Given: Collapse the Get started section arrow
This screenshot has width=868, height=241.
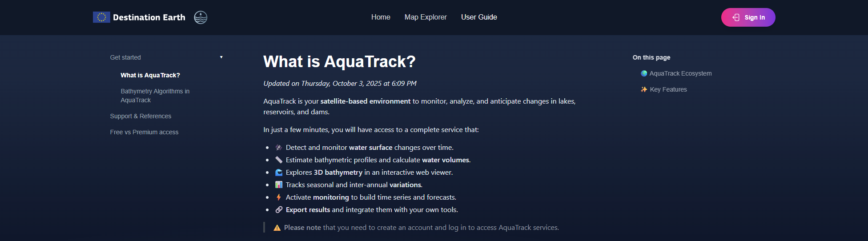Looking at the screenshot, I should pos(221,57).
